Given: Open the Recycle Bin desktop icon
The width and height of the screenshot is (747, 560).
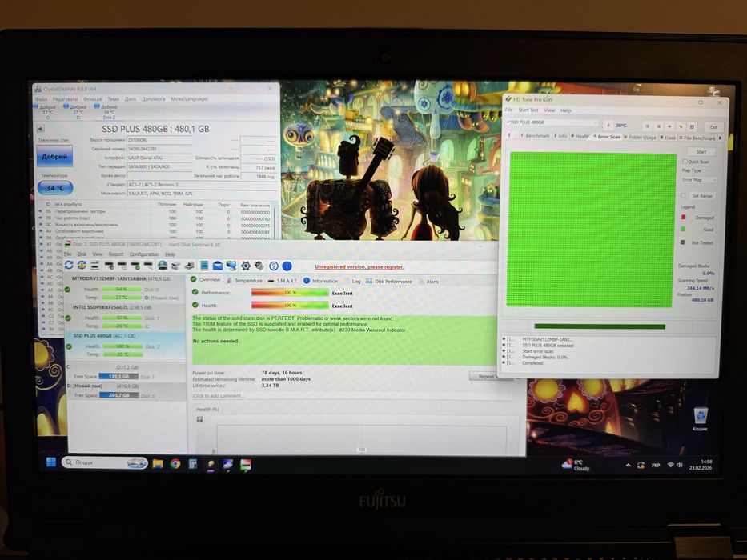Looking at the screenshot, I should point(701,419).
